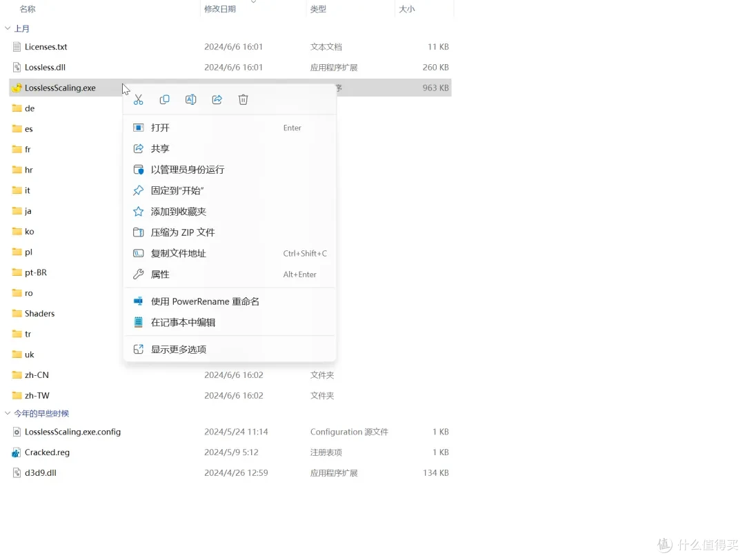The image size is (745, 560).
Task: Click the file name LosslessScaling.exe.config
Action: click(72, 432)
